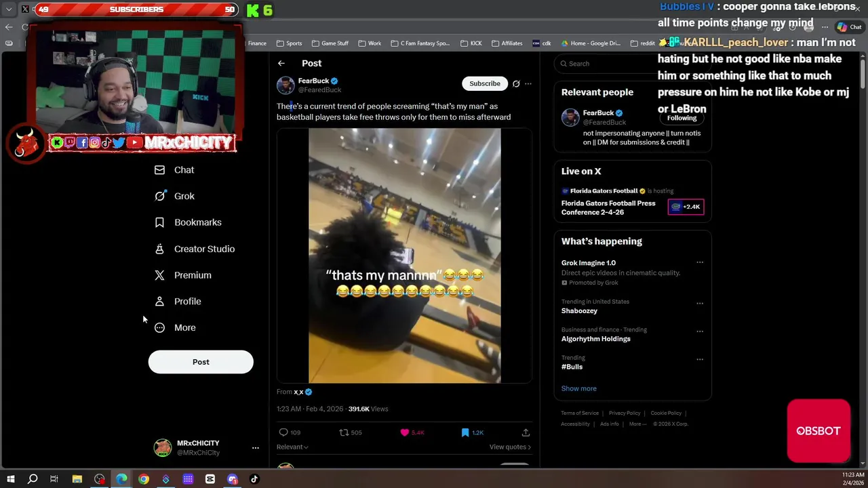Repost using the 505 retweet icon
The width and height of the screenshot is (868, 488).
coord(344,432)
